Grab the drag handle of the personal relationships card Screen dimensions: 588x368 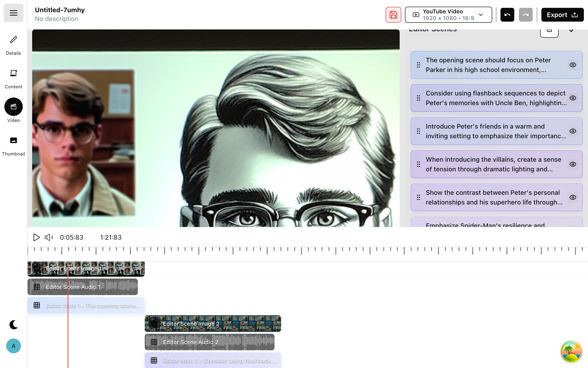click(x=418, y=197)
